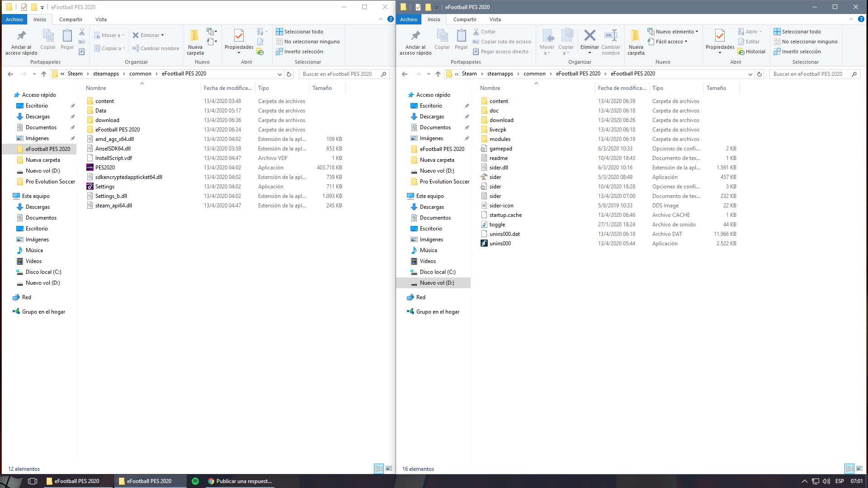Switch left window to details view icon

pos(379,469)
